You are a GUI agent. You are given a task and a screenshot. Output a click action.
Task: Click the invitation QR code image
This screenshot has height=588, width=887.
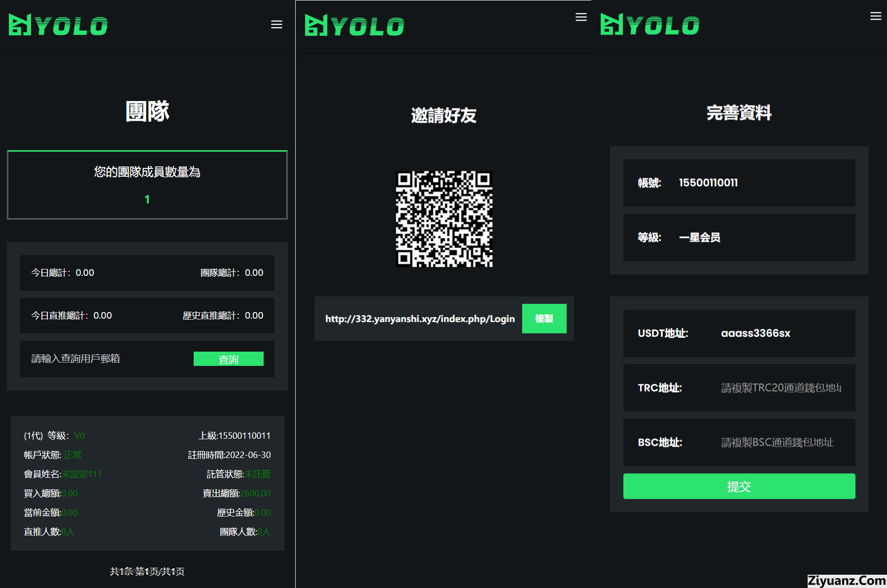444,219
